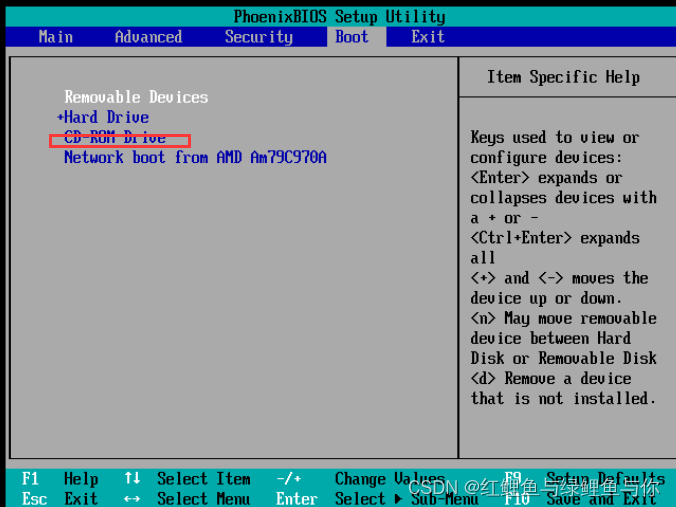Open the Security tab
The height and width of the screenshot is (507, 676).
(259, 37)
